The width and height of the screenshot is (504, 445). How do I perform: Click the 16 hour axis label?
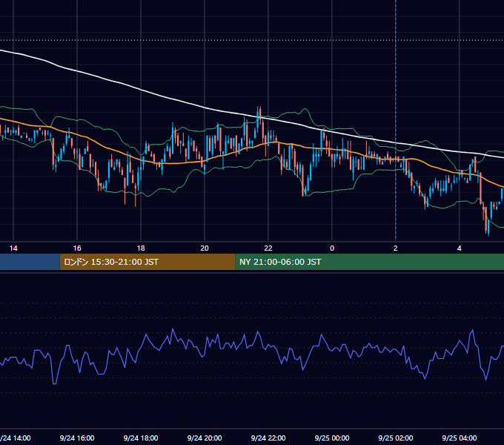click(77, 248)
